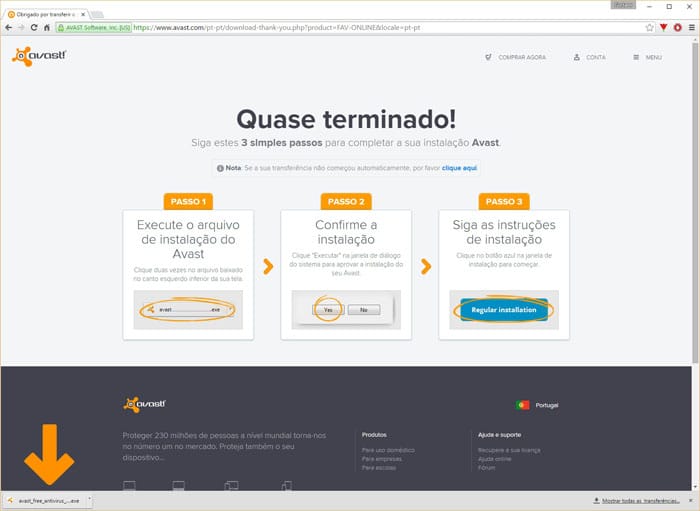This screenshot has width=700, height=511.
Task: Bookmark this page with the star icon
Action: [x=649, y=28]
